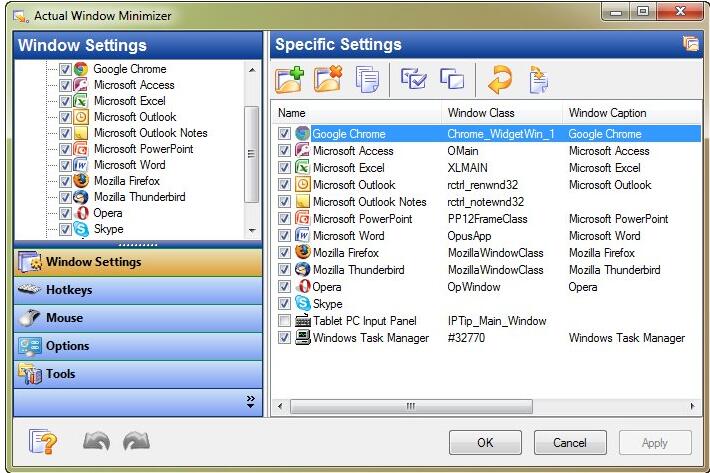
Task: Click the Google Chrome icon in left tree
Action: click(x=81, y=69)
